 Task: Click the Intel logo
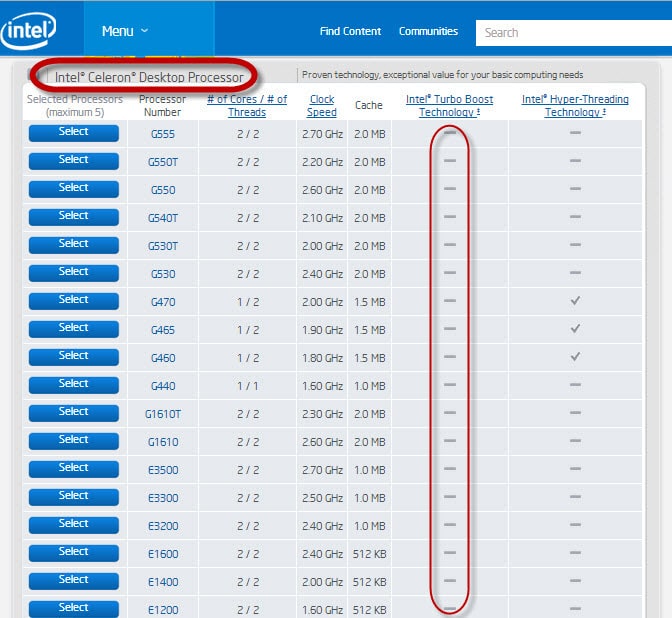click(28, 32)
